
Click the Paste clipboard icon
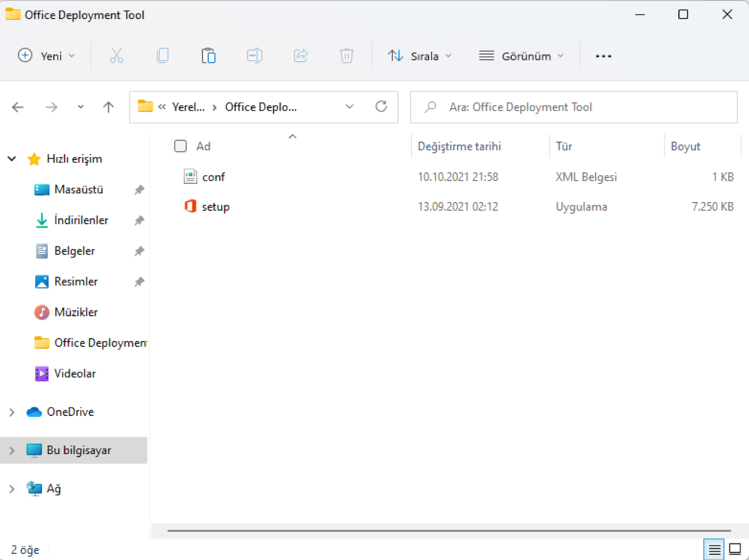[208, 56]
